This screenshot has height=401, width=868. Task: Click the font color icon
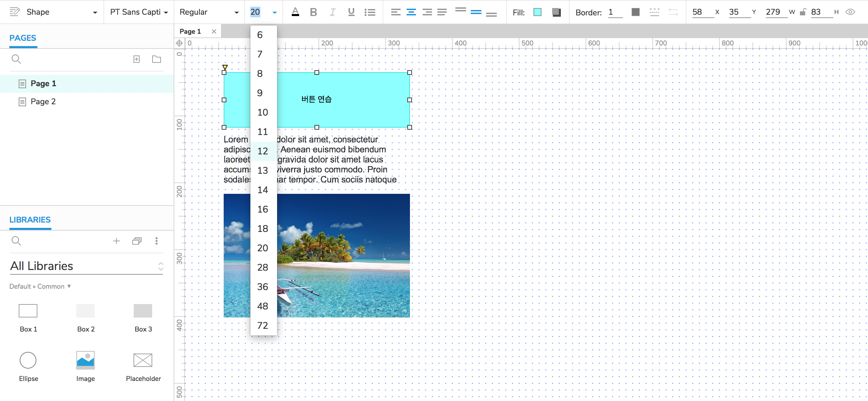pos(295,12)
